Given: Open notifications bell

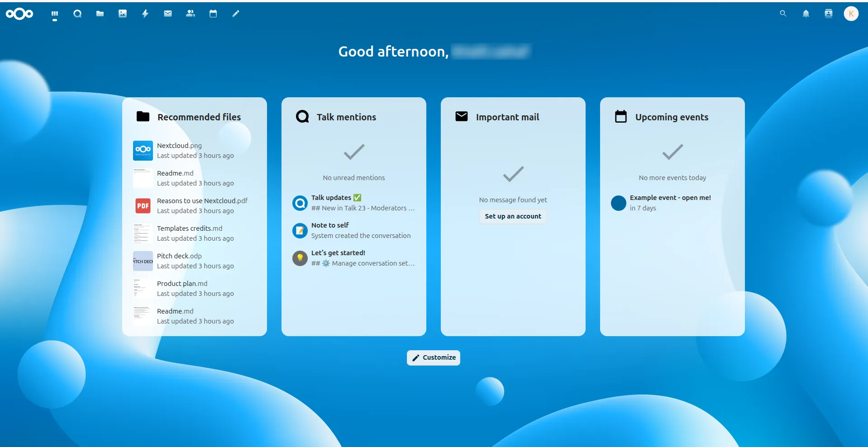Looking at the screenshot, I should [806, 14].
